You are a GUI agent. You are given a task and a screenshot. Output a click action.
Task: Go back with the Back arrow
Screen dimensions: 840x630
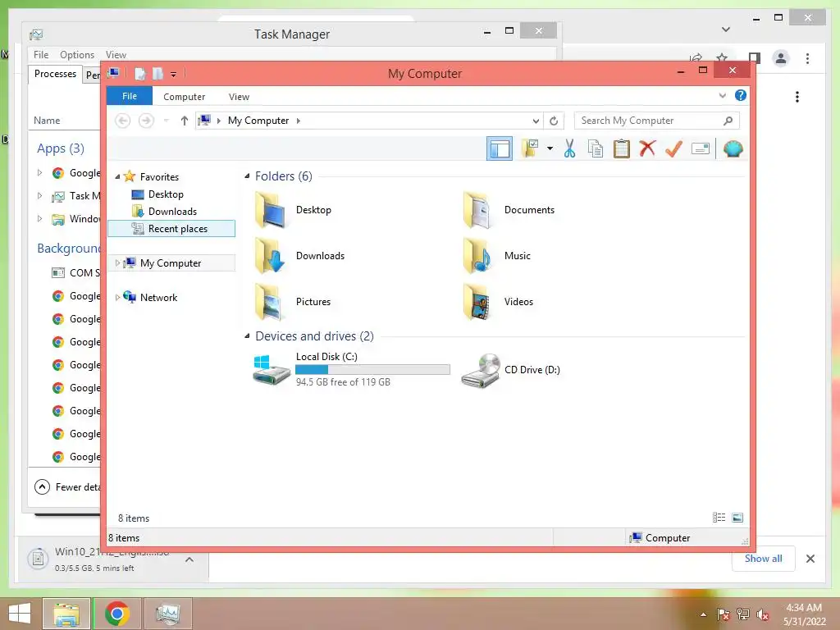click(x=123, y=121)
